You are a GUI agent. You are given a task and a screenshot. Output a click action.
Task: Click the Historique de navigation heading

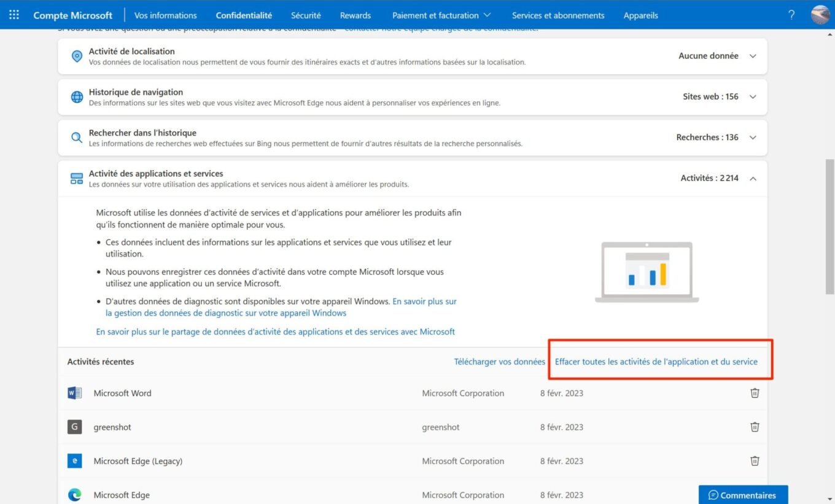click(x=136, y=92)
